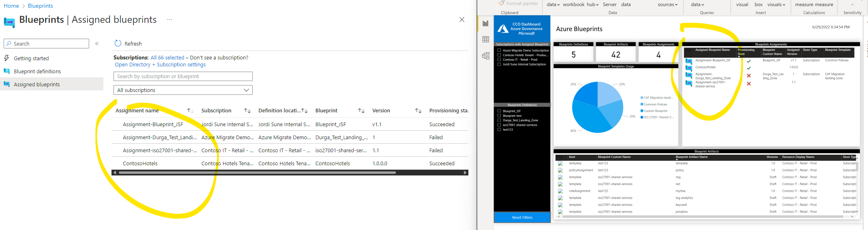Click blueprint icon beside Assignment-Durga_Test_Landing_Zone in Power BI
Image resolution: width=868 pixels, height=230 pixels.
point(689,75)
